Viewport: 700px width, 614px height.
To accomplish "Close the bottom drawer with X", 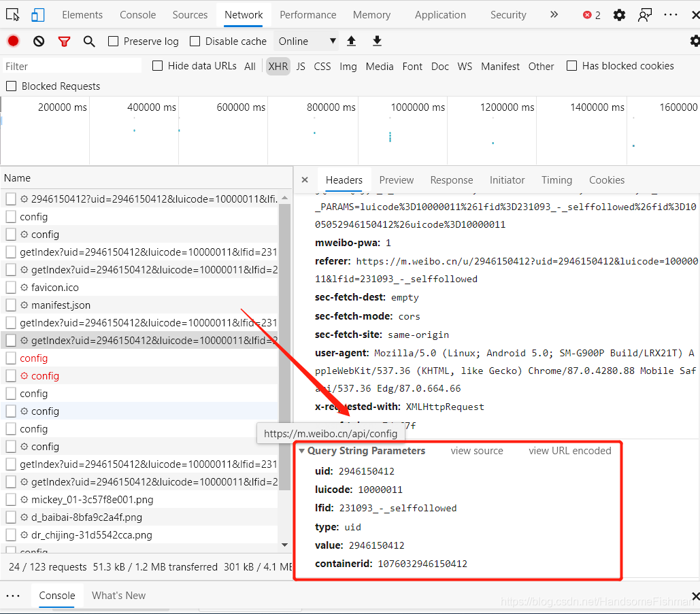I will [695, 596].
